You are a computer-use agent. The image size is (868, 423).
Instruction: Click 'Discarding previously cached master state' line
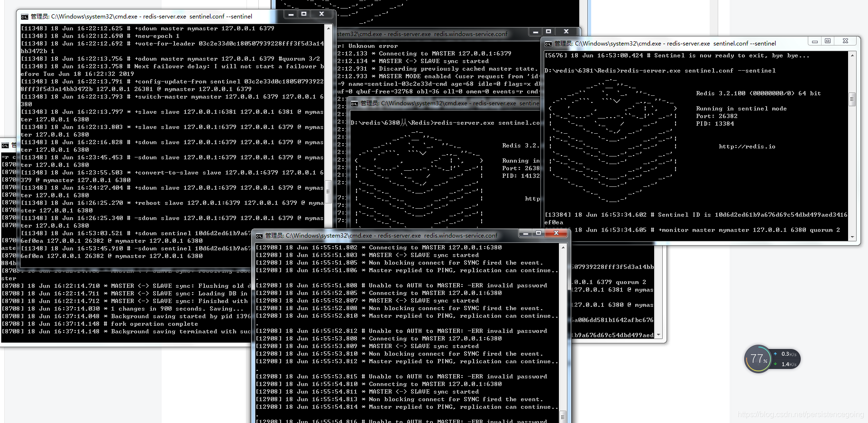438,69
